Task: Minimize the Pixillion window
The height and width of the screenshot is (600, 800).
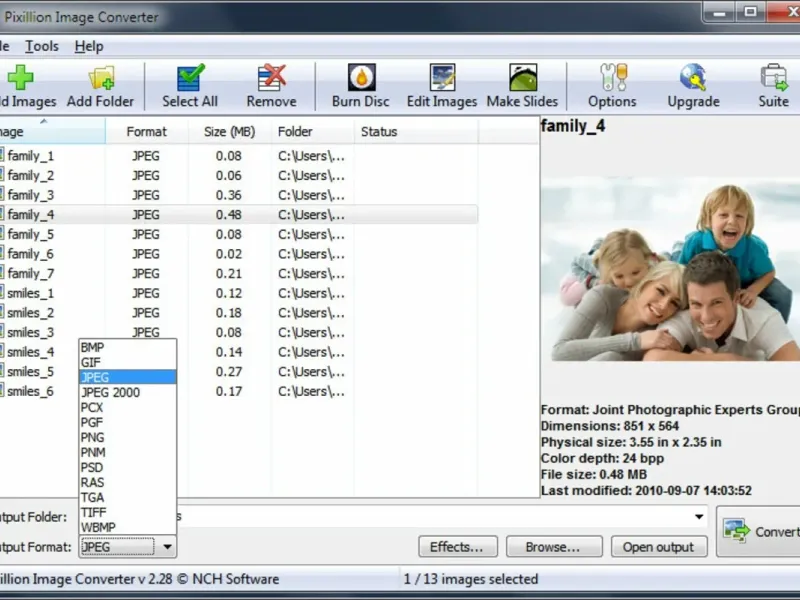Action: click(x=720, y=11)
